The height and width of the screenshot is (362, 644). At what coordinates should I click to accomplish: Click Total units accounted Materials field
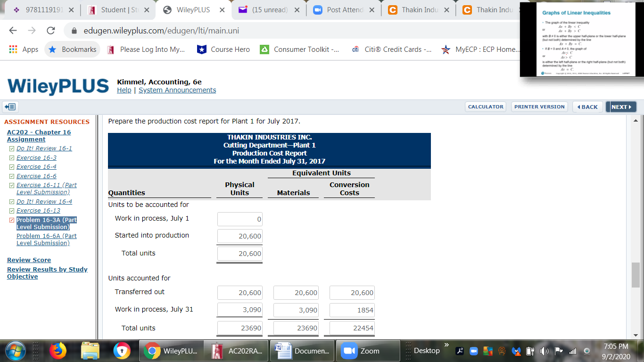[296, 328]
